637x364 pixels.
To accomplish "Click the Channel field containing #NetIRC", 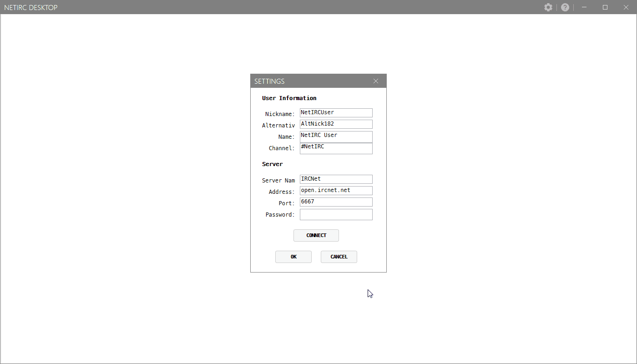I will click(x=336, y=148).
